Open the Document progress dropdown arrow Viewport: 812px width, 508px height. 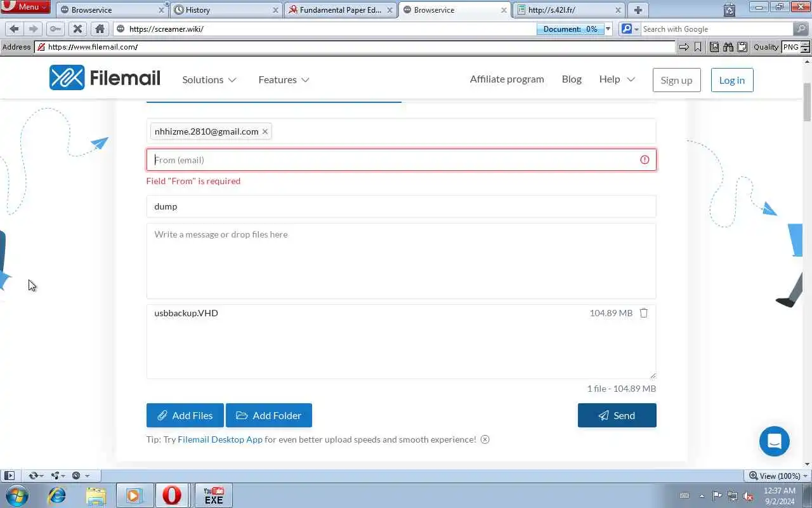pyautogui.click(x=608, y=29)
